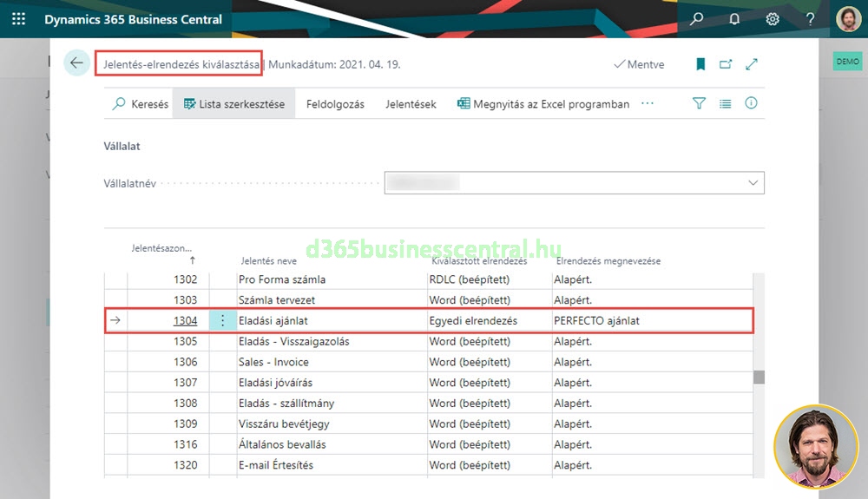Show row options for Eladási ajánlat
The width and height of the screenshot is (868, 499).
coord(222,320)
